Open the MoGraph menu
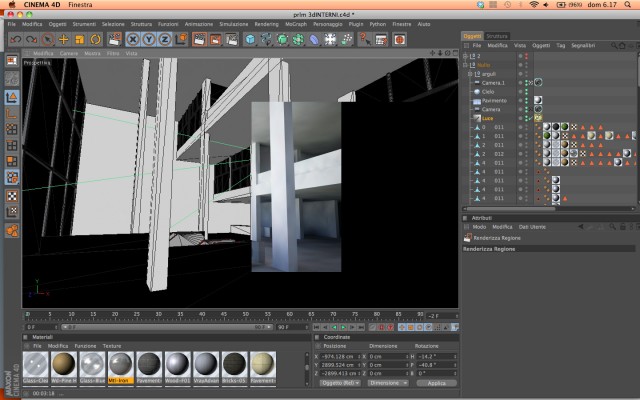Image resolution: width=640 pixels, height=400 pixels. pyautogui.click(x=296, y=24)
